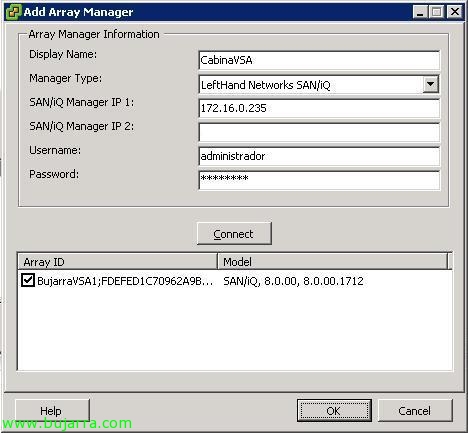
Task: Select the BujarraVSA1 array row text
Action: point(125,281)
